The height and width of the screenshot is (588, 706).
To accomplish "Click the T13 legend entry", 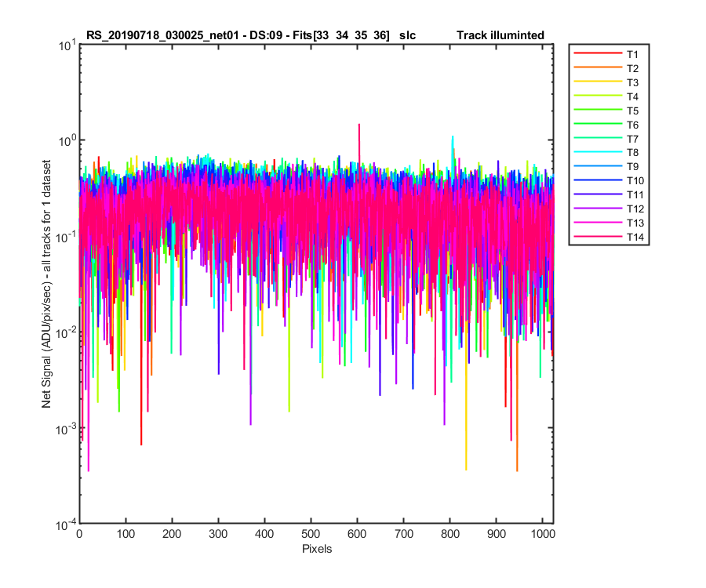I will (610, 223).
